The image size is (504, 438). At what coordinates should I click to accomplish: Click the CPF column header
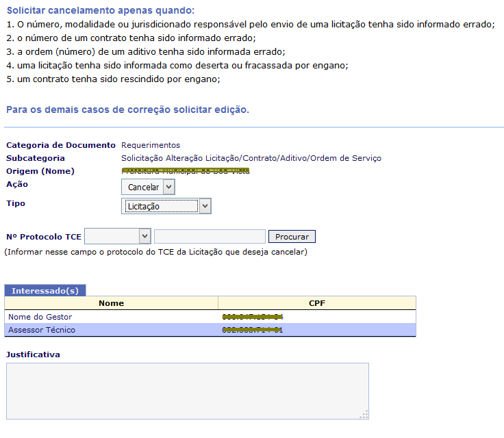click(316, 302)
